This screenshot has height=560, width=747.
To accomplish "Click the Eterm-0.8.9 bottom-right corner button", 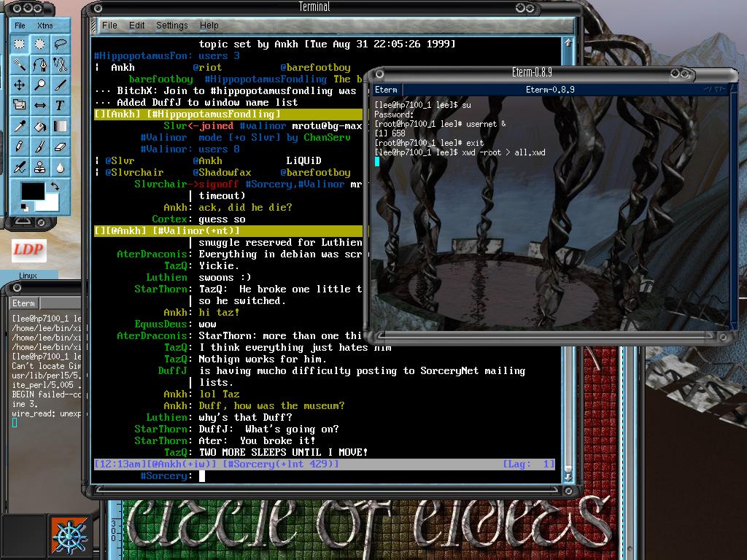I will click(723, 337).
